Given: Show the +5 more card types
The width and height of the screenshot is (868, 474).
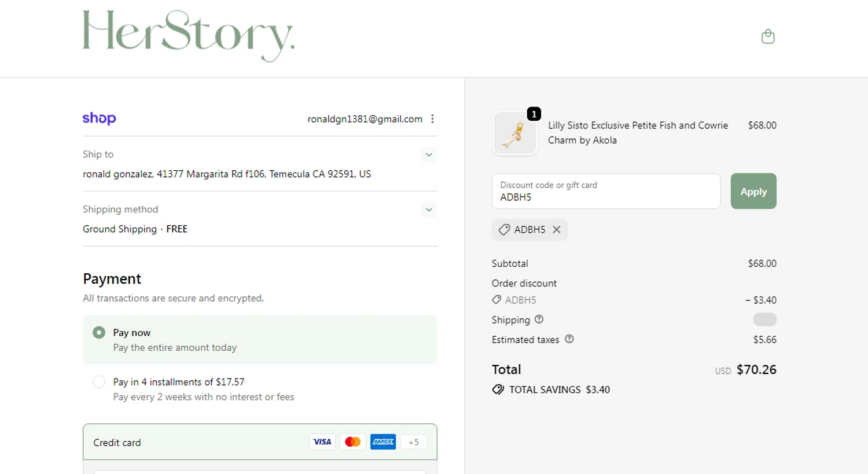Looking at the screenshot, I should coord(414,442).
